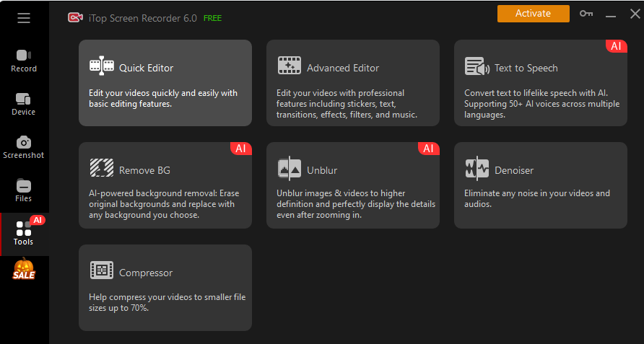This screenshot has width=644, height=344.
Task: Select the Tools tab in sidebar
Action: (x=24, y=234)
